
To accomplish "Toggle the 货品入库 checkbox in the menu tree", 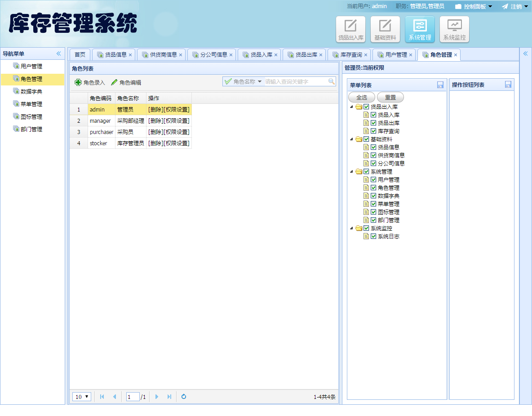I will (x=373, y=115).
